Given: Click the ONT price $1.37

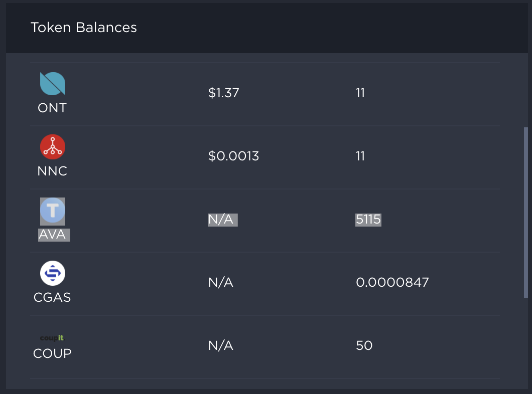Looking at the screenshot, I should pos(223,93).
